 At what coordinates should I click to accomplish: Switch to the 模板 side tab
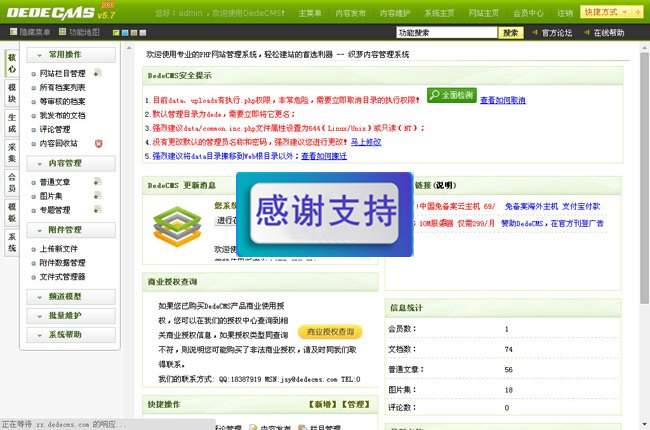coord(12,212)
